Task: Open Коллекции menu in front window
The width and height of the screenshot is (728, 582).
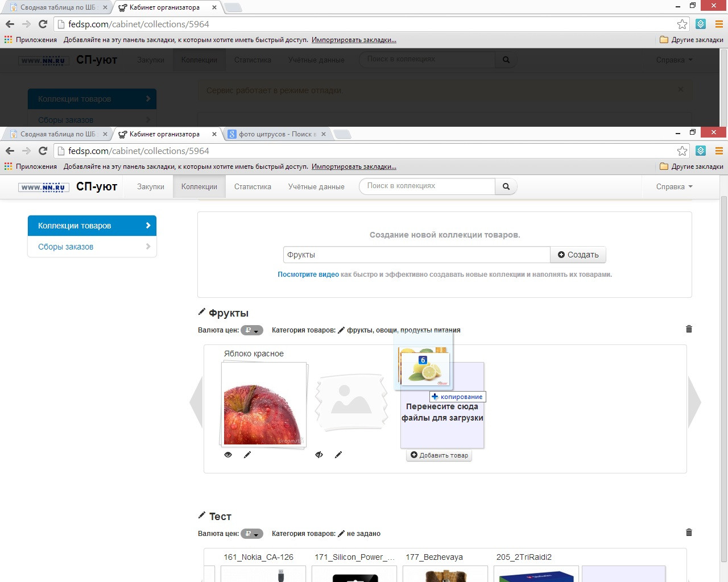Action: click(199, 186)
